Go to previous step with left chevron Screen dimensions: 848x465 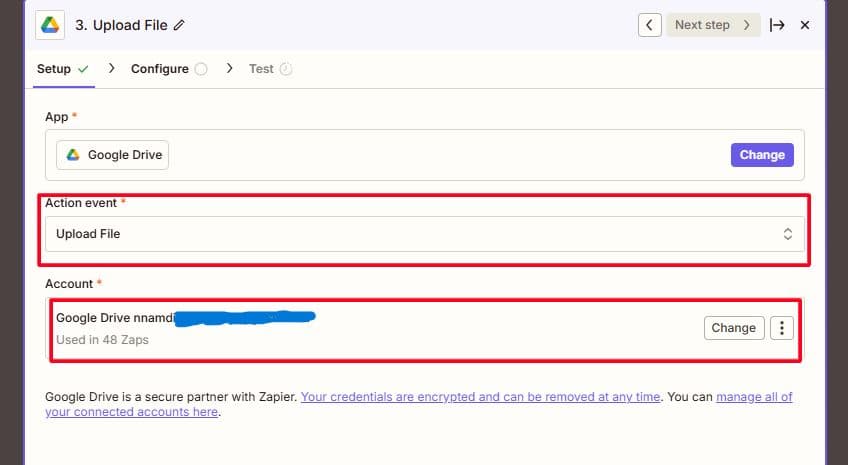(x=650, y=25)
